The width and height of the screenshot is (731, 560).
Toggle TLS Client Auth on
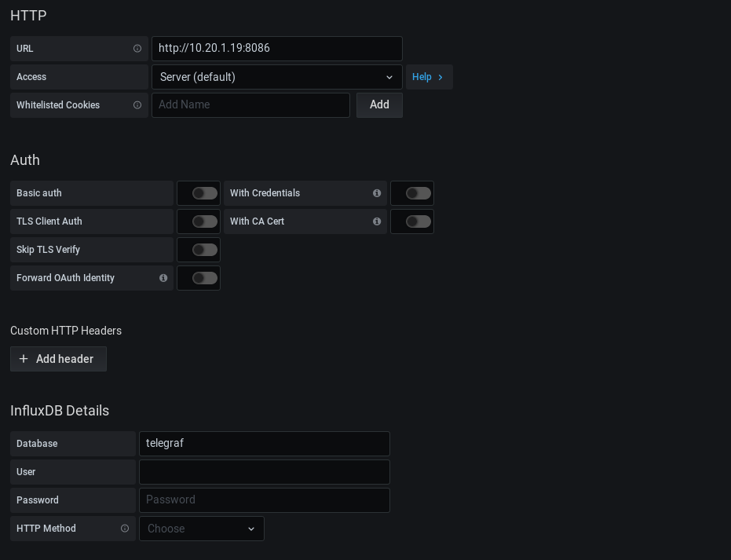[x=204, y=221]
